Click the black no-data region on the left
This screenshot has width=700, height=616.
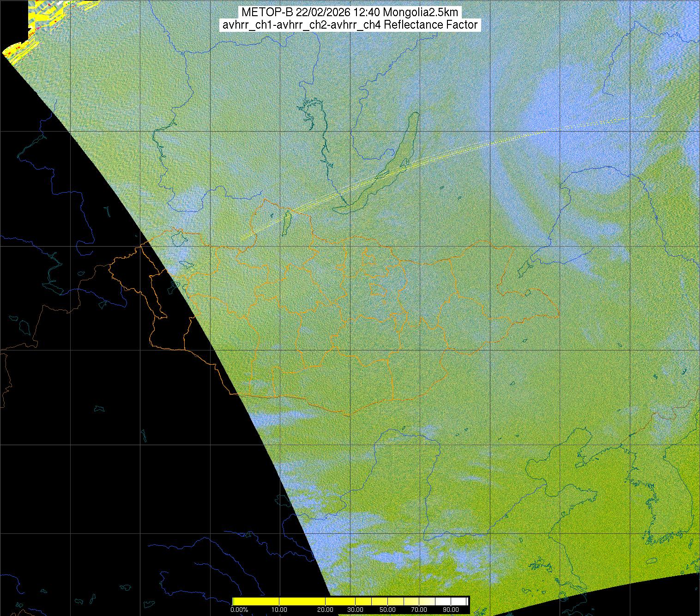92,416
